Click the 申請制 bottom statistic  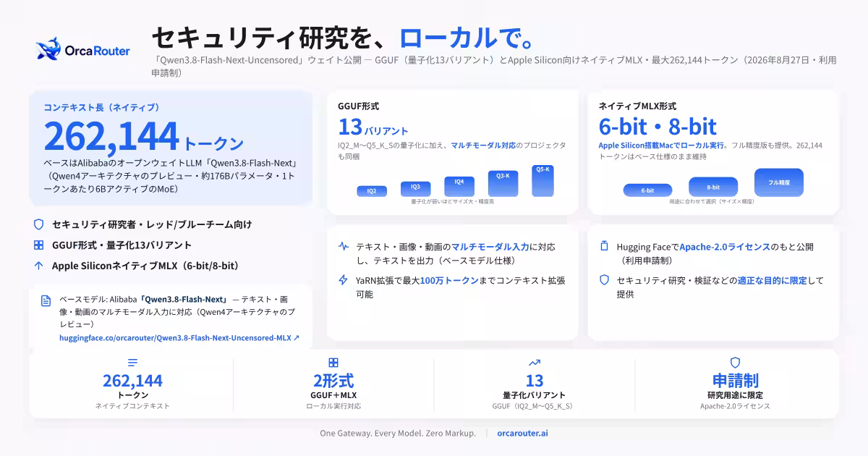(x=735, y=381)
